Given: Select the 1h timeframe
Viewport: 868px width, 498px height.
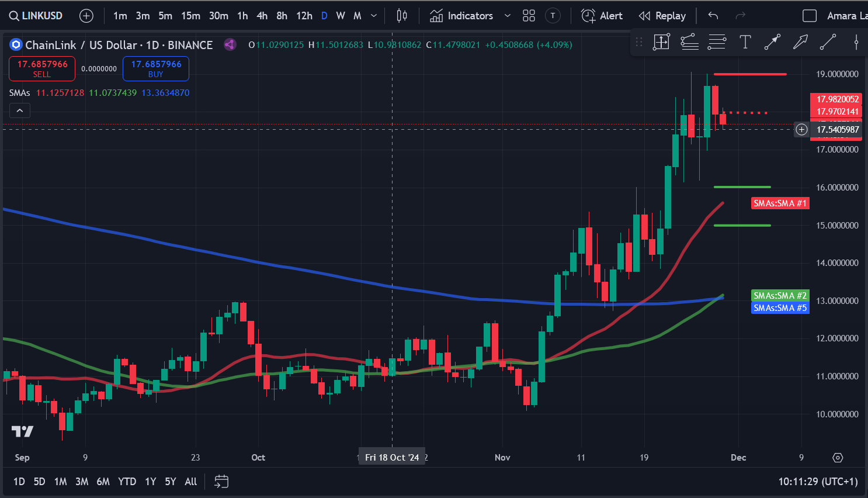Looking at the screenshot, I should pyautogui.click(x=242, y=16).
